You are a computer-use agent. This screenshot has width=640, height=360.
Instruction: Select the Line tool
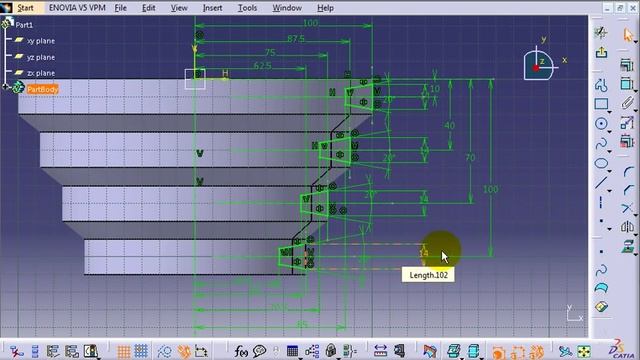pyautogui.click(x=601, y=182)
